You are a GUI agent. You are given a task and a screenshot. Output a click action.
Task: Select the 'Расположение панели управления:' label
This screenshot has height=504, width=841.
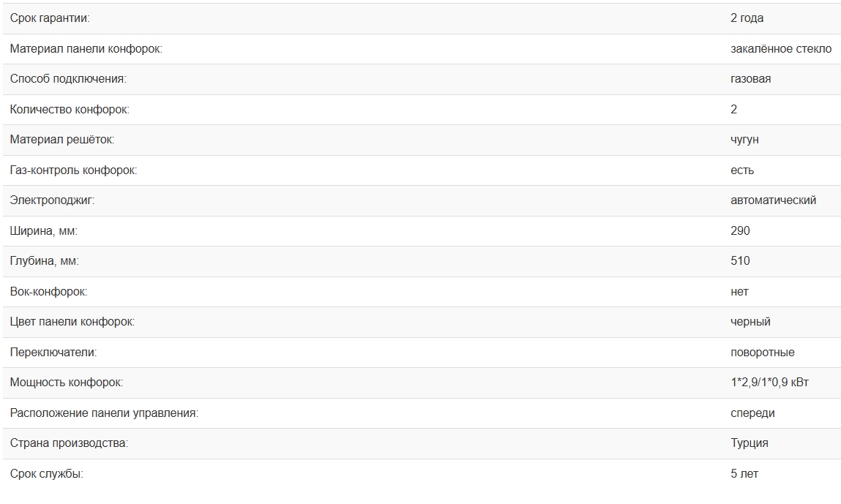click(x=104, y=413)
